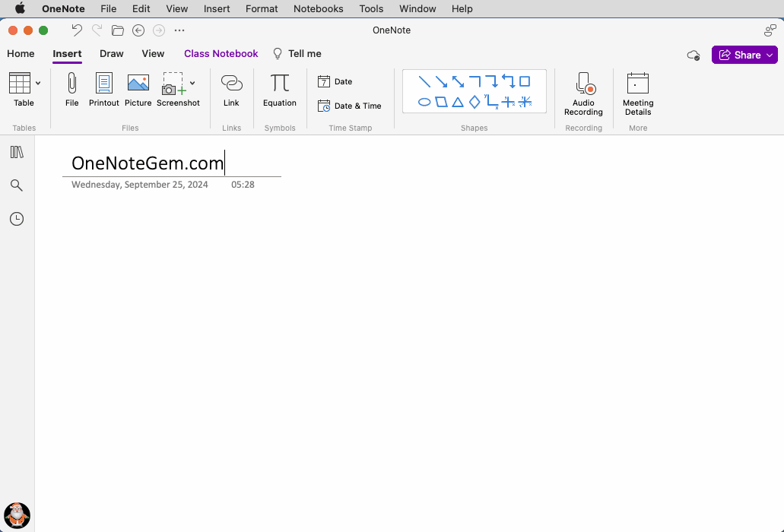Open Search from the sidebar magnifier
784x532 pixels.
(x=17, y=185)
